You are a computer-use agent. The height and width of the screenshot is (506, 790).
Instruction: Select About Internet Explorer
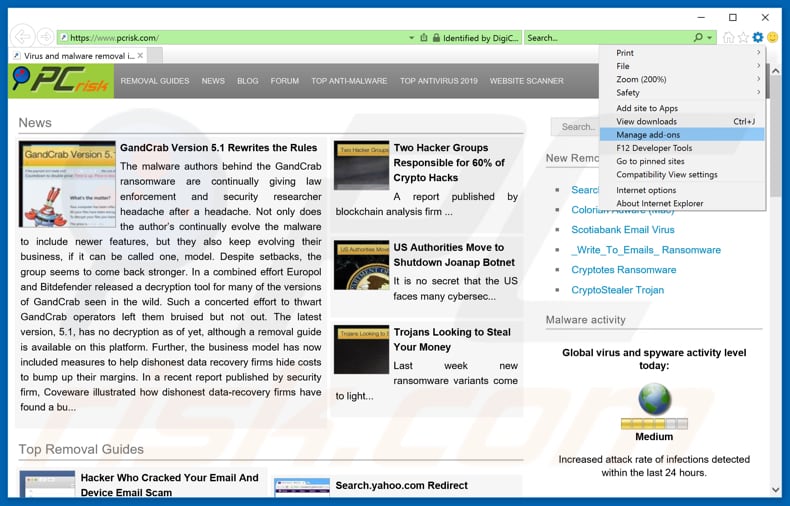[x=682, y=204]
